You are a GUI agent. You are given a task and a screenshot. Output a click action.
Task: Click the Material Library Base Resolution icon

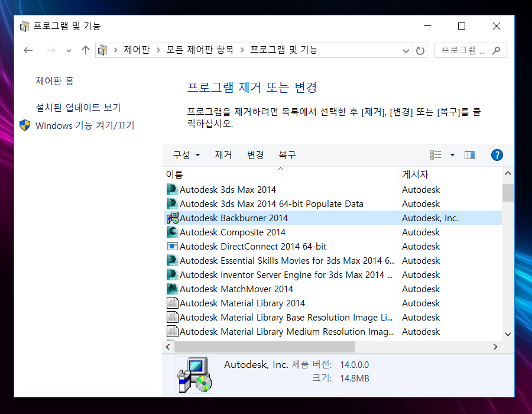coord(173,317)
